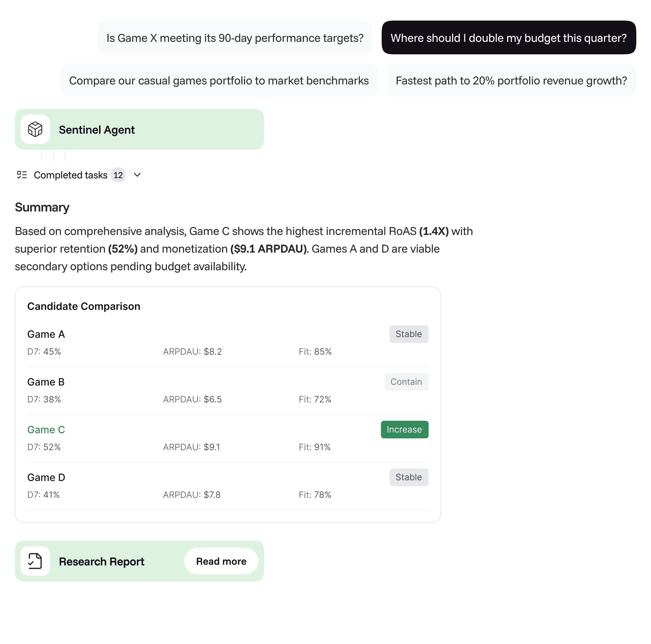
Task: Open the Game C row title
Action: [x=46, y=430]
